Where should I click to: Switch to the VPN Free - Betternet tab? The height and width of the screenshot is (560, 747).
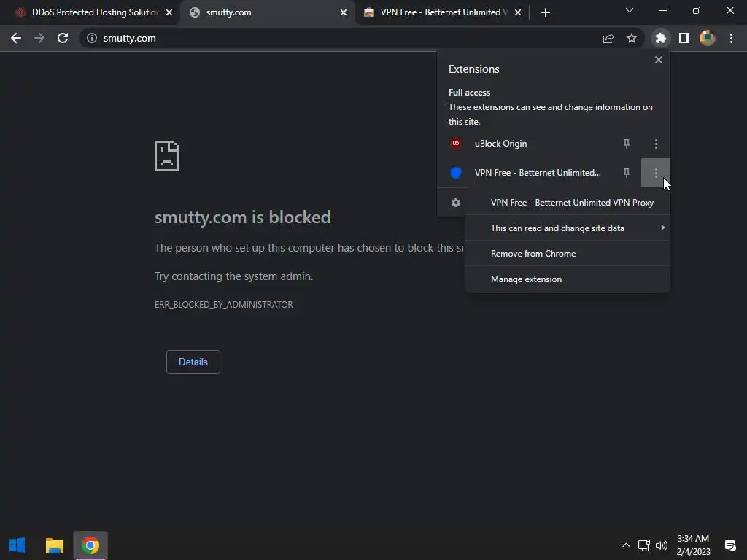[441, 12]
